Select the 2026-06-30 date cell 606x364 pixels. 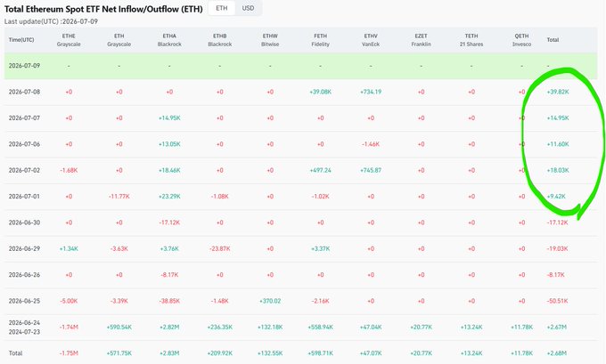click(x=24, y=222)
